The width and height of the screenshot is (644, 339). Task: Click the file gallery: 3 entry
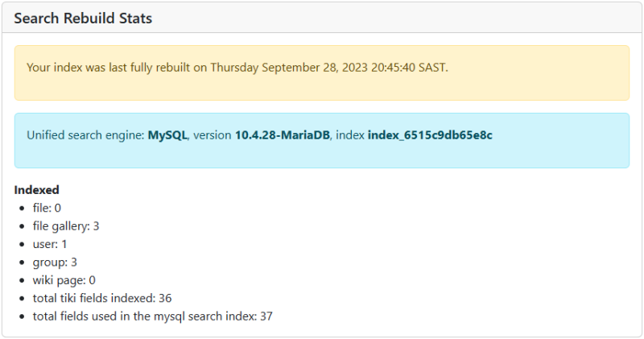click(x=66, y=226)
